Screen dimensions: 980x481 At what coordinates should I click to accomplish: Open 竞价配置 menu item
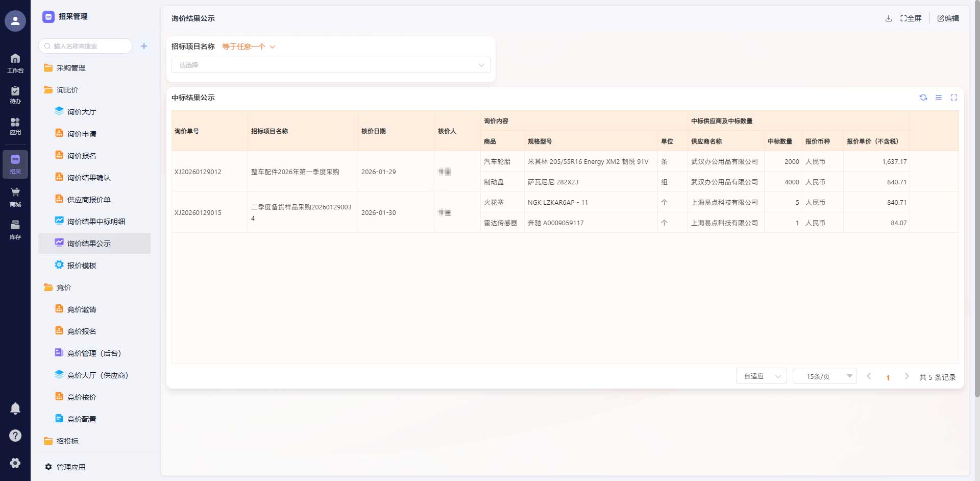coord(94,419)
